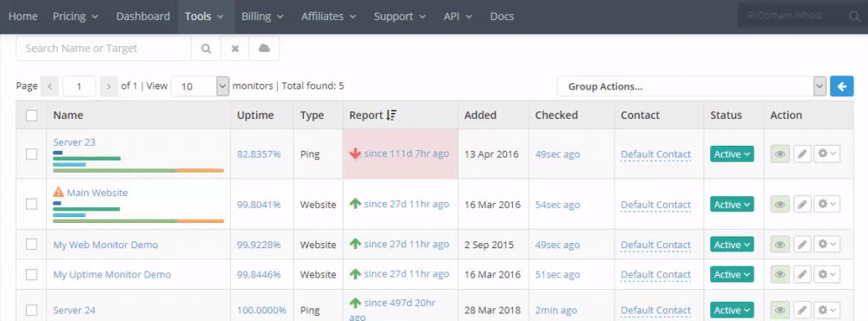
Task: Open the Affiliates menu
Action: point(328,16)
